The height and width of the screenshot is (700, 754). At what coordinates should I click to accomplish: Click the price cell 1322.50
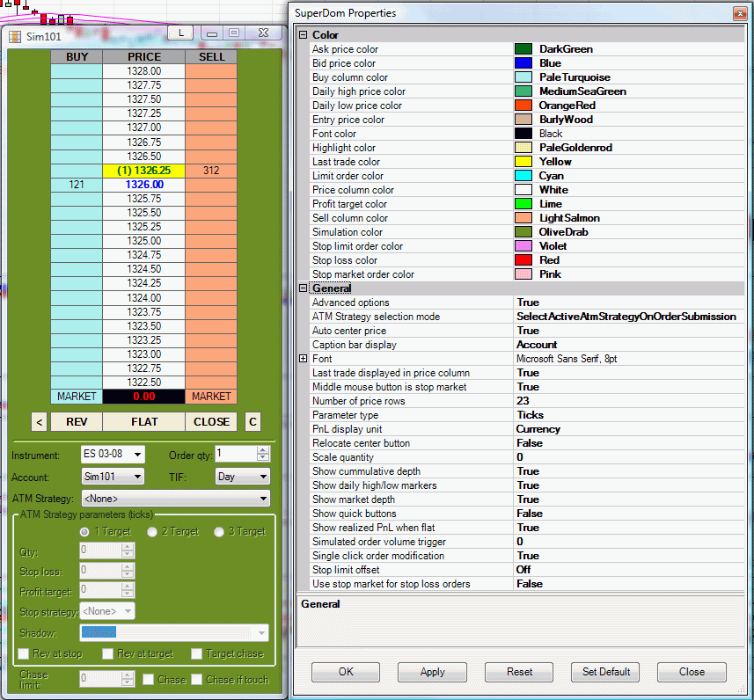click(143, 383)
